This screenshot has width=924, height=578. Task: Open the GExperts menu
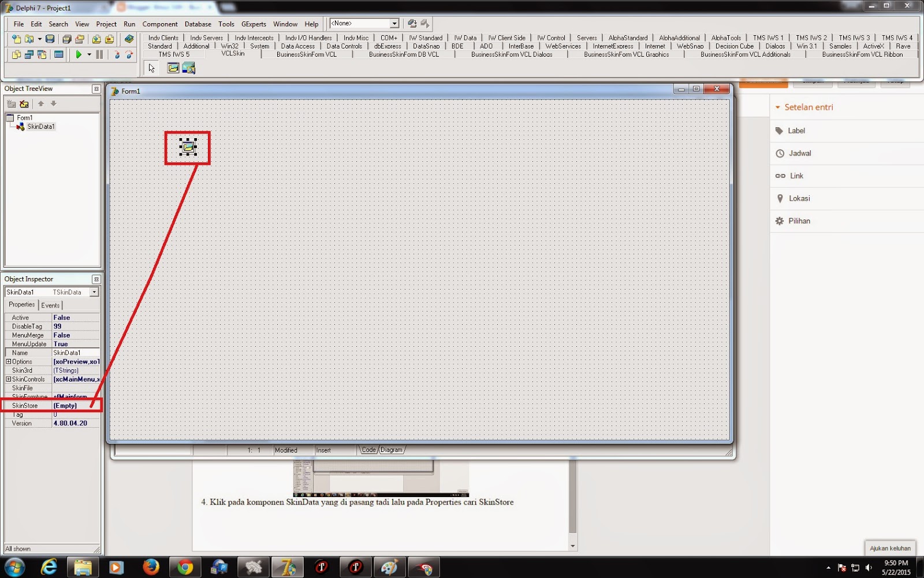[254, 24]
